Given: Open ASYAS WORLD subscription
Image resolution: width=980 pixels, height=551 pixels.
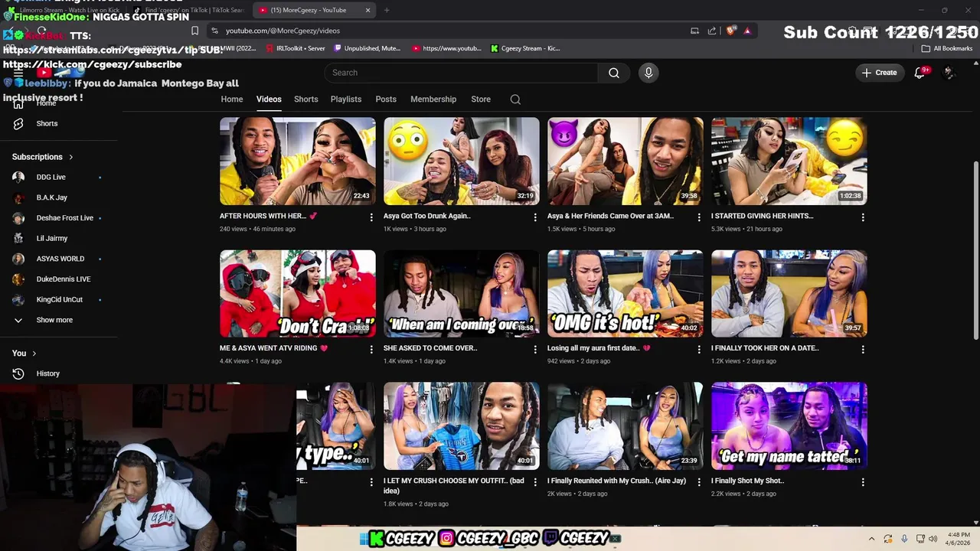Looking at the screenshot, I should [57, 259].
